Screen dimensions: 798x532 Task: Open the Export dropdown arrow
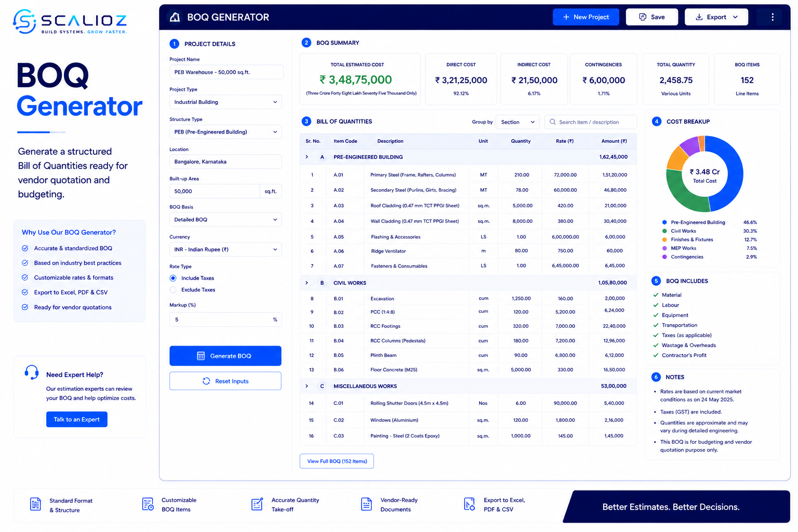[735, 17]
